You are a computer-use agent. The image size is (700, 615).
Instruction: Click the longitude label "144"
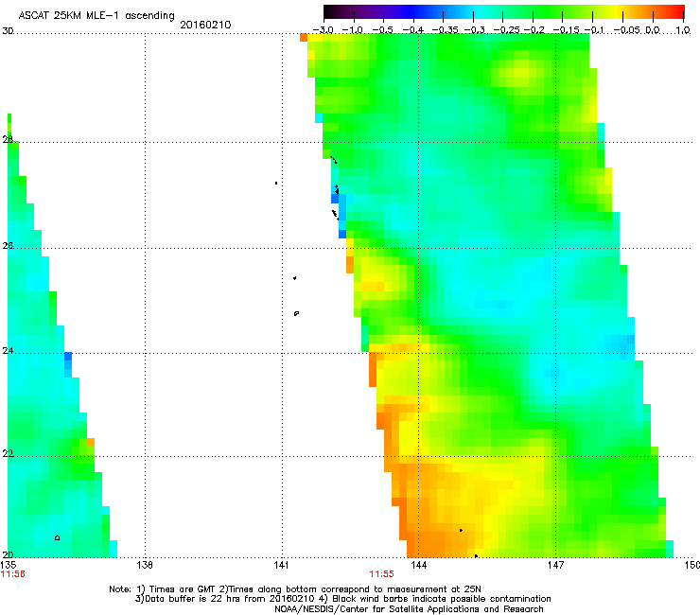pyautogui.click(x=418, y=565)
